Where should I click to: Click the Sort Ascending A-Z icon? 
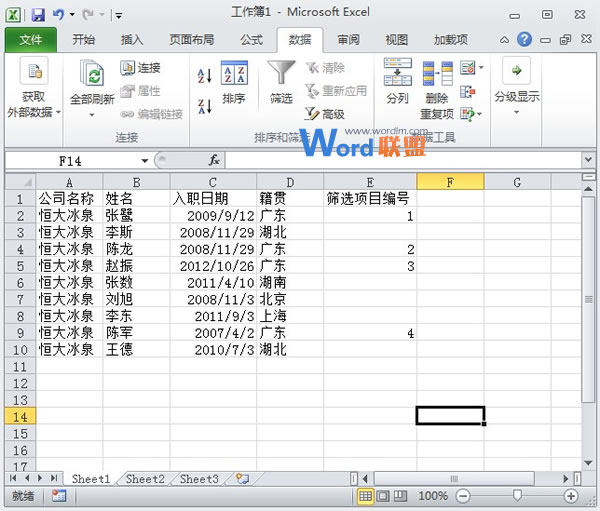pyautogui.click(x=204, y=76)
